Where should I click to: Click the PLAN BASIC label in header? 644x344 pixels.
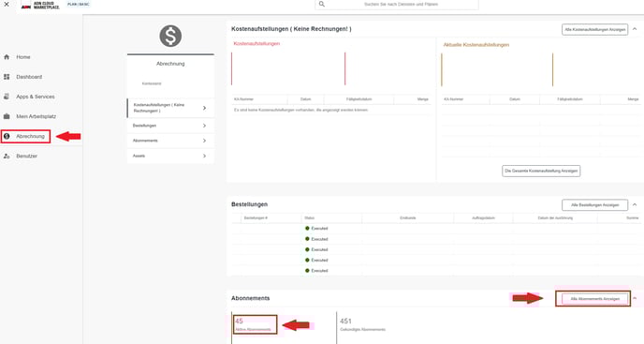tap(78, 4)
